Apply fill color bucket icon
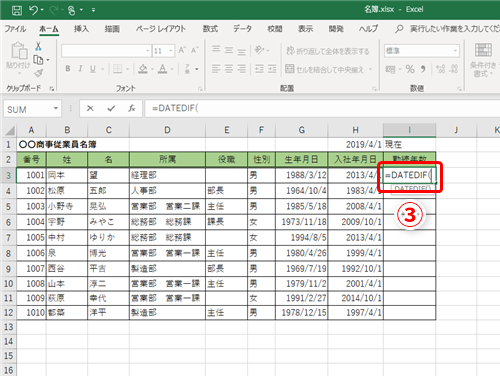This screenshot has height=376, width=500. pos(143,69)
